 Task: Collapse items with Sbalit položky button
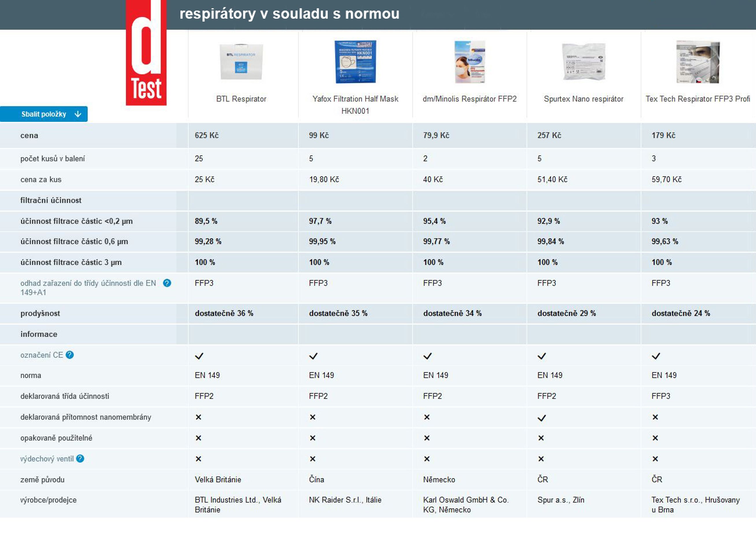coord(44,114)
